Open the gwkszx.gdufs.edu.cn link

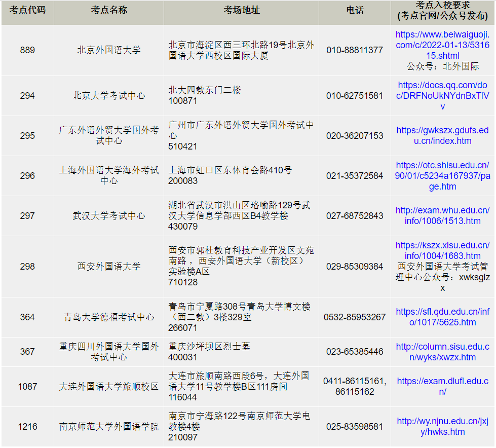(442, 135)
